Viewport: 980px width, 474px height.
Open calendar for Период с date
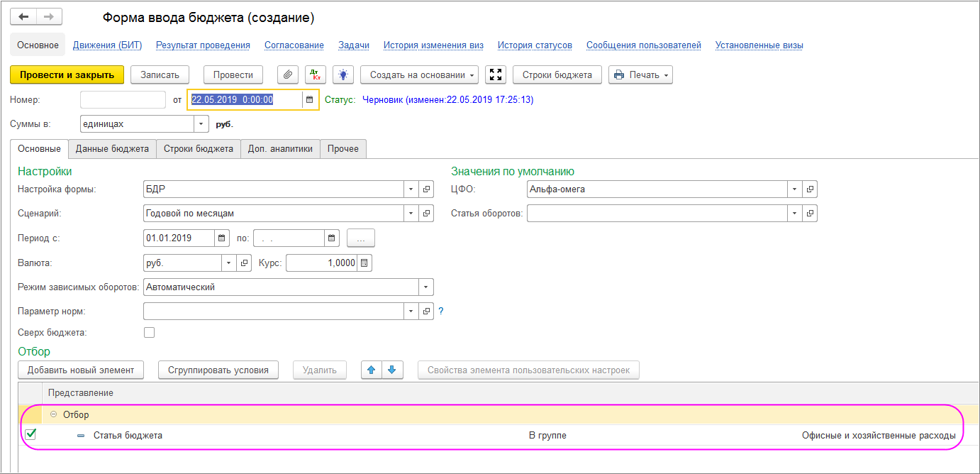222,238
